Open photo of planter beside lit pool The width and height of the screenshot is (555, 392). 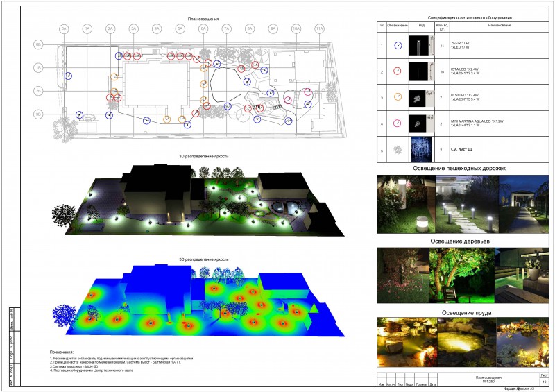(522, 275)
